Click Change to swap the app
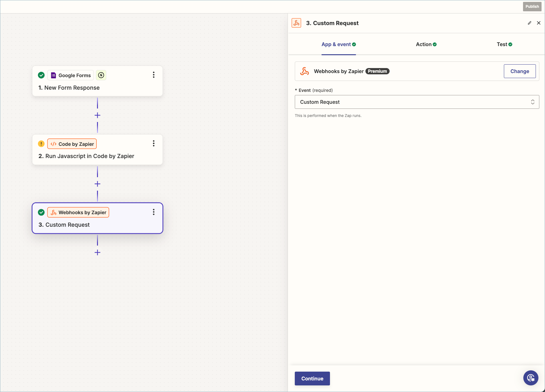This screenshot has width=545, height=392. pyautogui.click(x=520, y=71)
